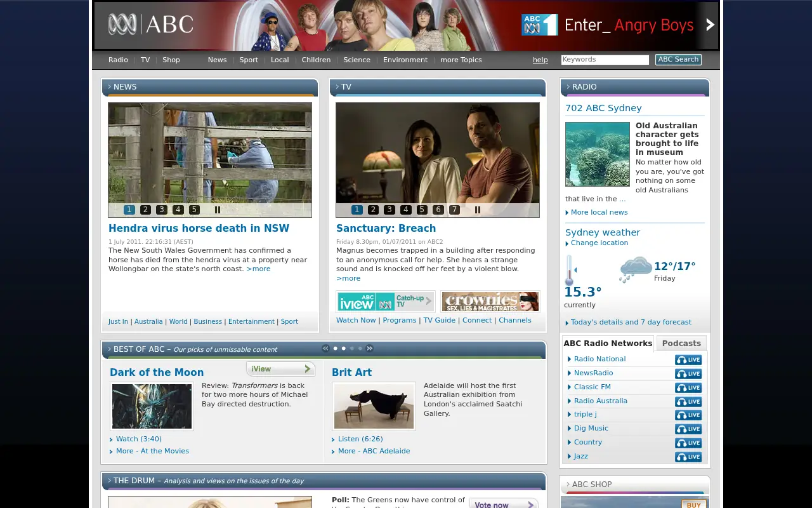Open more Topics in navigation

pyautogui.click(x=461, y=60)
